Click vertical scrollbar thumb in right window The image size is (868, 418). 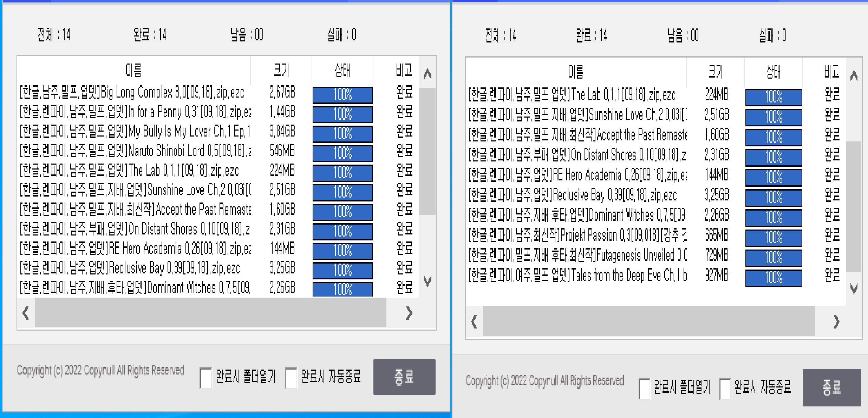coord(854,206)
